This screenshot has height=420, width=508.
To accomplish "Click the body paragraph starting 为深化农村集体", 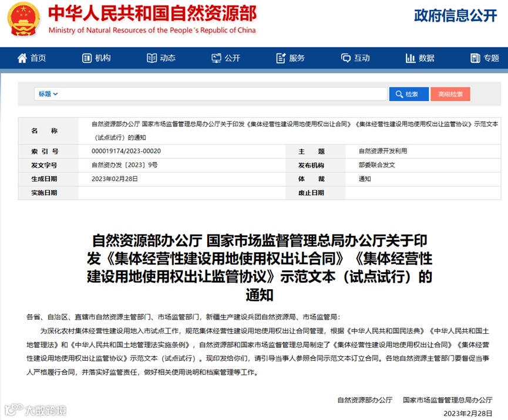I will coord(258,352).
